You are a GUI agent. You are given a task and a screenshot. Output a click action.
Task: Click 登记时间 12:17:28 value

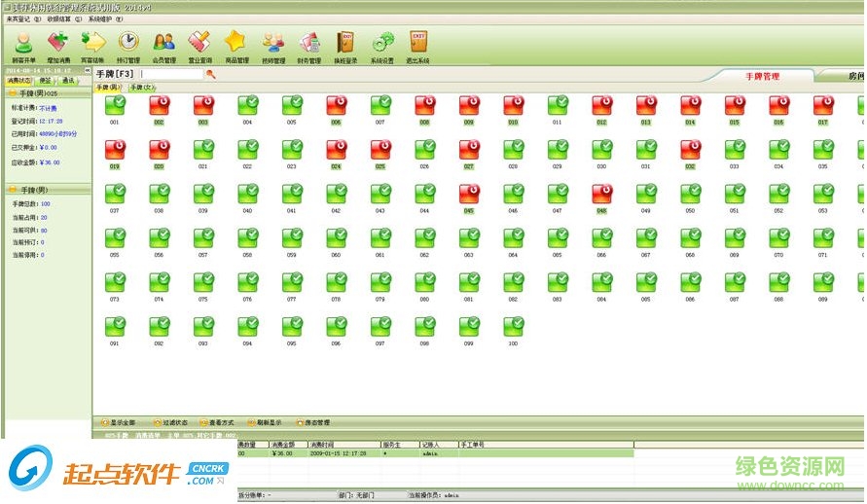(51, 121)
